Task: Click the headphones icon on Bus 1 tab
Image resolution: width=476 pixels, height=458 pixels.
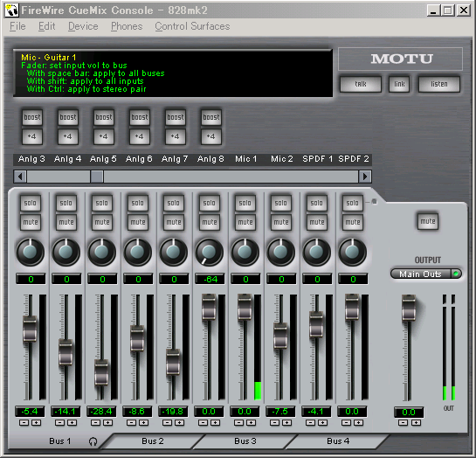Action: coord(93,441)
